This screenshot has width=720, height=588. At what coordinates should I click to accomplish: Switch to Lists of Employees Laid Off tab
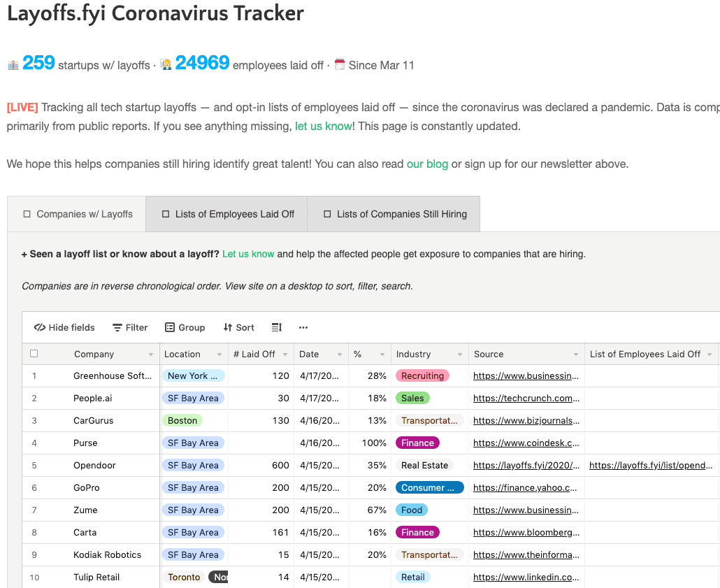point(227,214)
